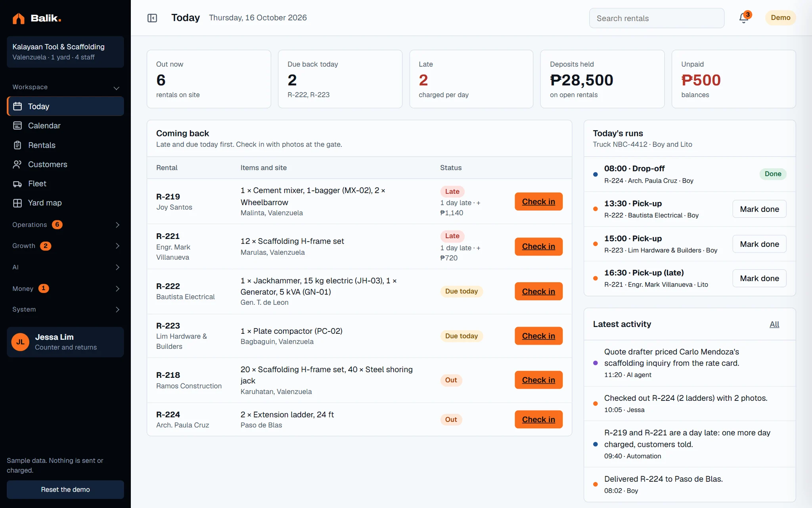Mark the 15:00 R-223 pick-up done

coord(759,244)
